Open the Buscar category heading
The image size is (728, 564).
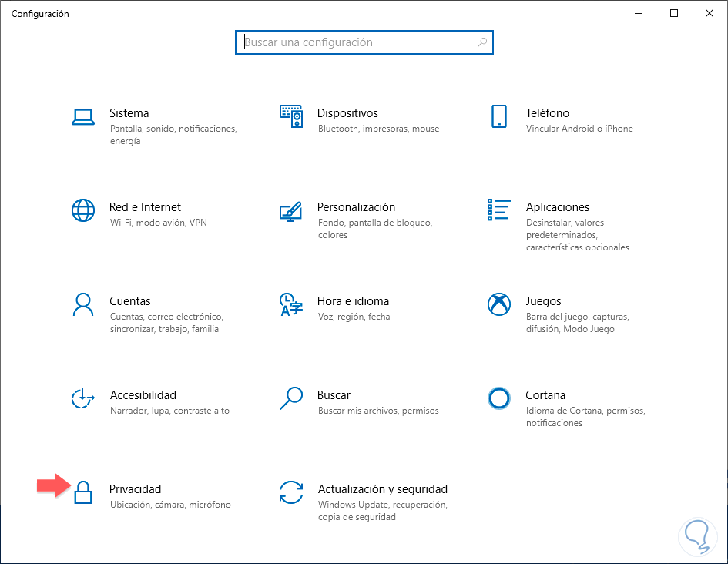(334, 395)
